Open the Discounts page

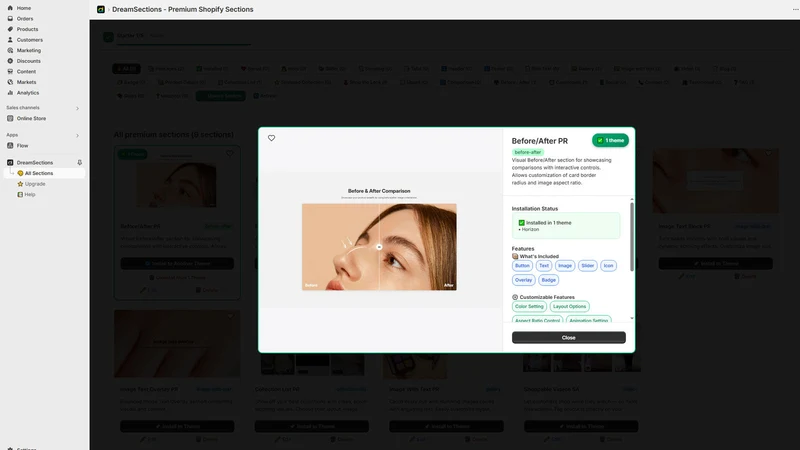click(x=29, y=61)
